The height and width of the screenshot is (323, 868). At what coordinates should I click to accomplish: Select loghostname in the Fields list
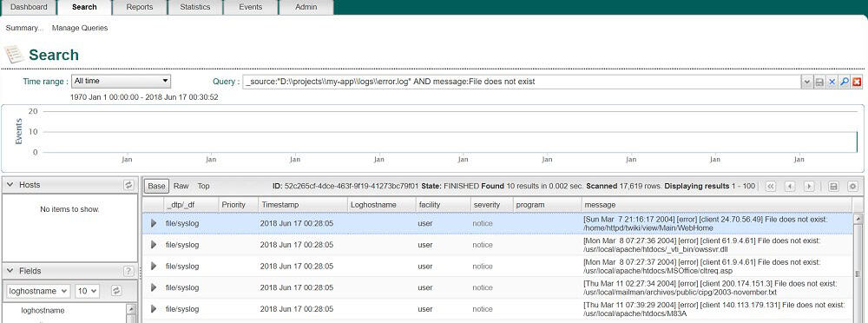(x=43, y=310)
